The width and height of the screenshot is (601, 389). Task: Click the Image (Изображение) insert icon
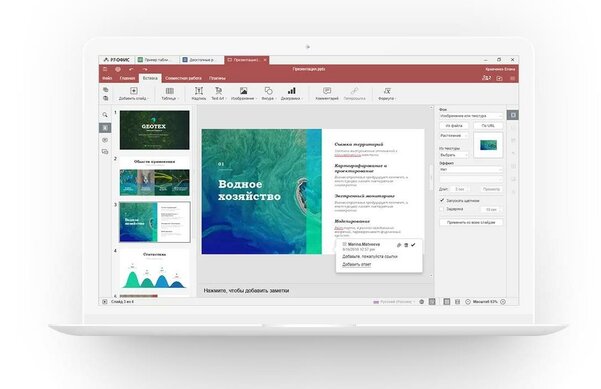pos(243,91)
